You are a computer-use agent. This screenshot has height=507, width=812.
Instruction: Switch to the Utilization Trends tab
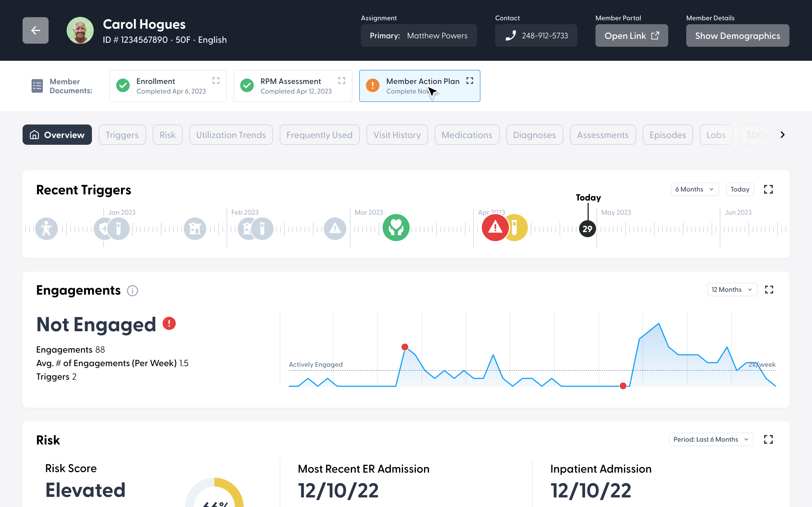tap(231, 135)
